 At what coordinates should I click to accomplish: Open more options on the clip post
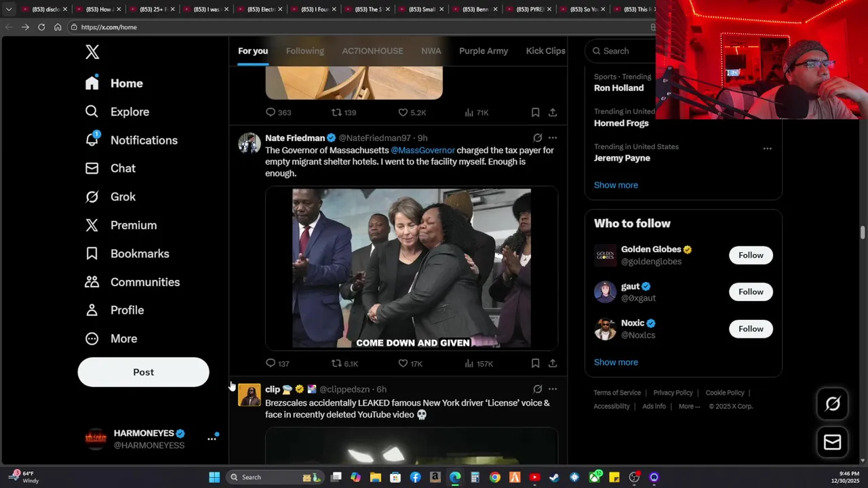(553, 389)
